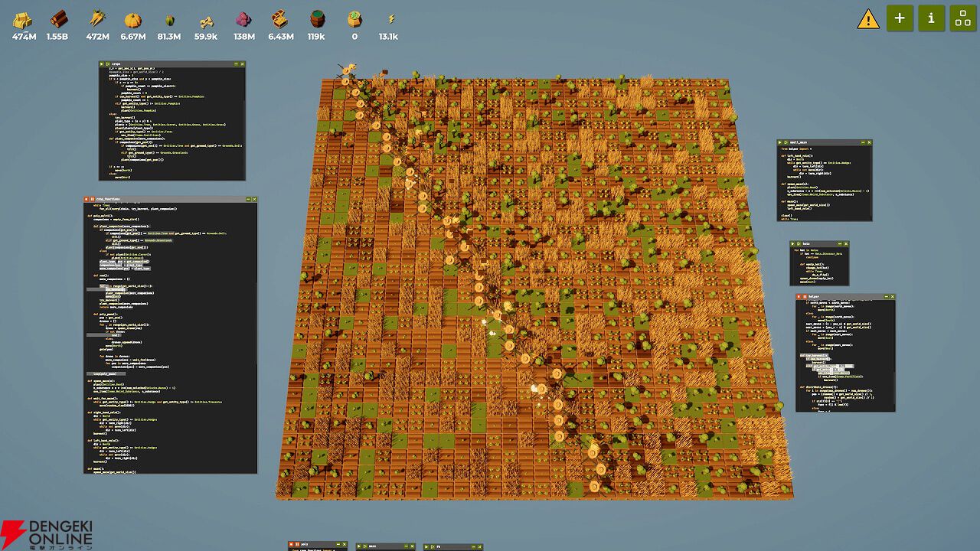This screenshot has height=551, width=980.
Task: Step through the small_maze script
Action: tap(787, 143)
